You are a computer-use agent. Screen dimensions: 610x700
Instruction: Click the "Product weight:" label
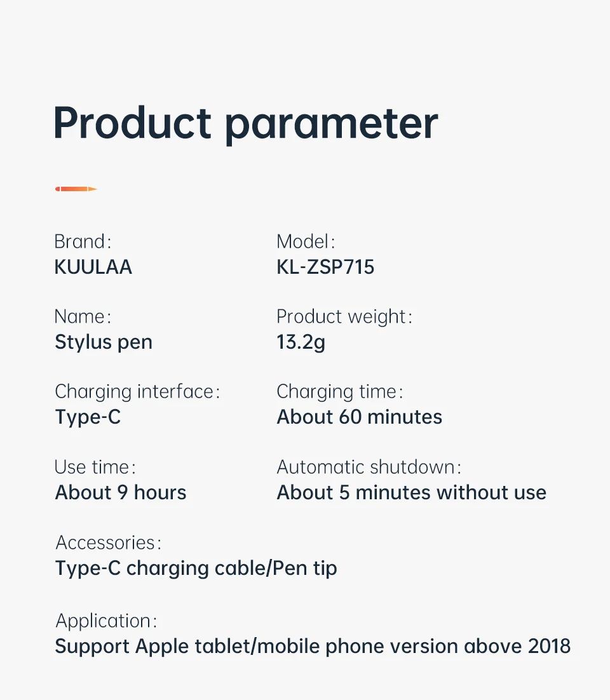click(344, 316)
